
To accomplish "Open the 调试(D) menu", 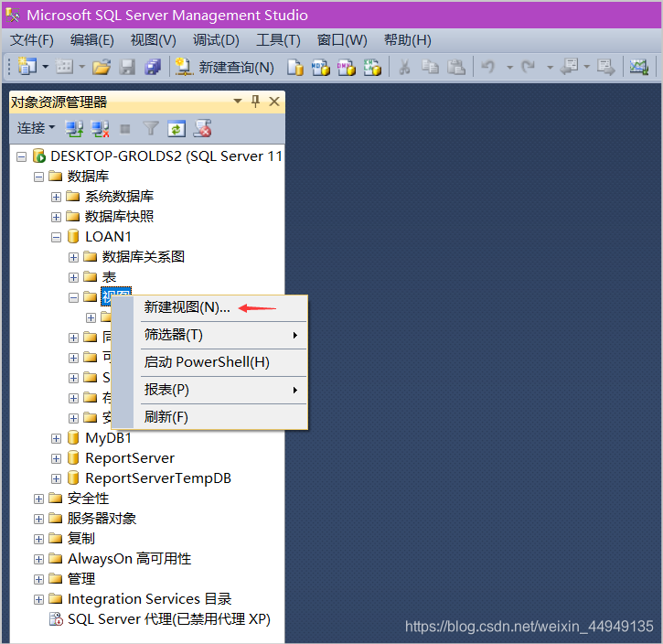I will pos(216,40).
